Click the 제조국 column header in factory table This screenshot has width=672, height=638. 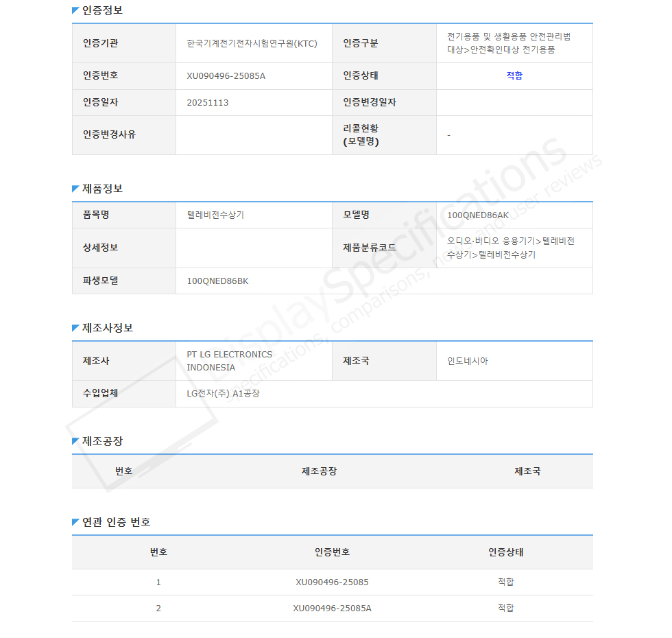(527, 471)
